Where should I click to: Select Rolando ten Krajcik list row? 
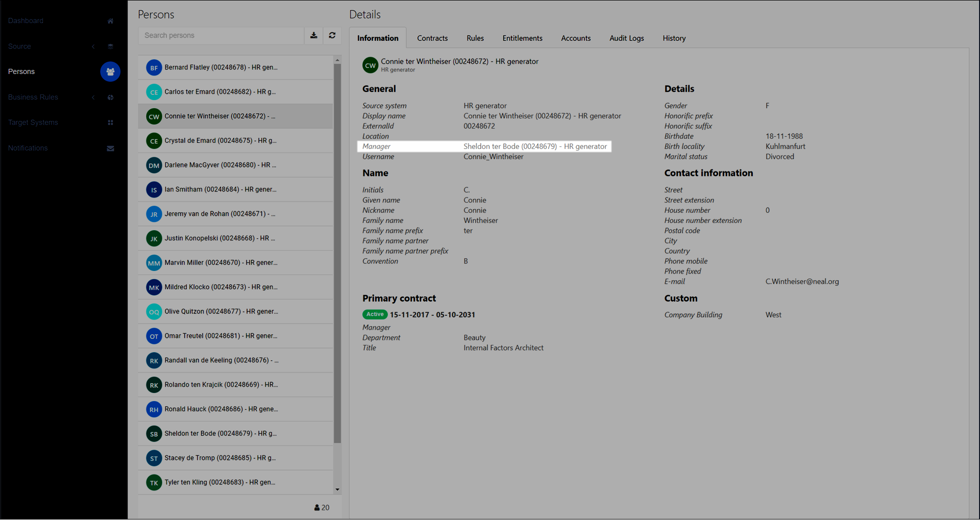236,385
